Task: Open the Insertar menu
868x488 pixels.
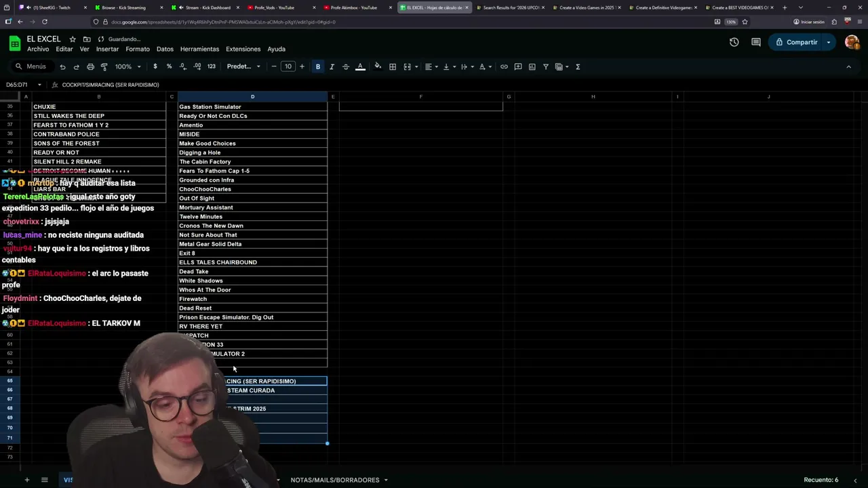Action: (x=107, y=49)
